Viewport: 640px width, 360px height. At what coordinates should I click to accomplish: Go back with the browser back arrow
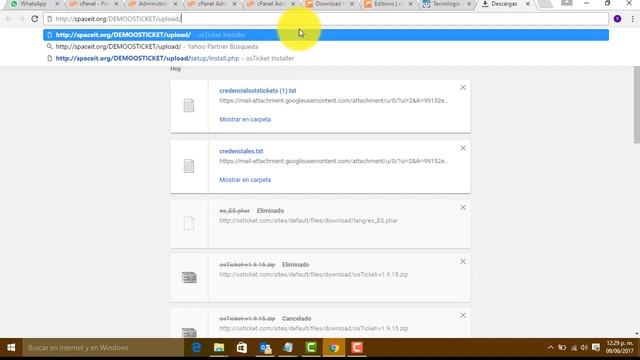click(9, 19)
